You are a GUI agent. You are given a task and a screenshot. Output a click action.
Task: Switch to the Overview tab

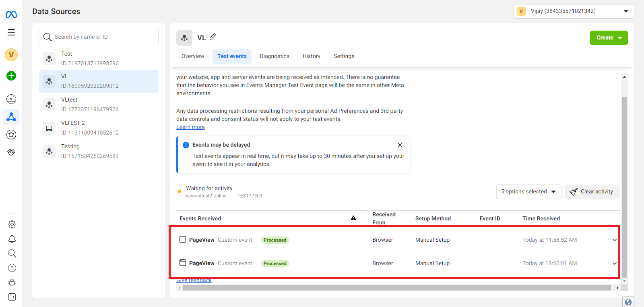click(193, 56)
